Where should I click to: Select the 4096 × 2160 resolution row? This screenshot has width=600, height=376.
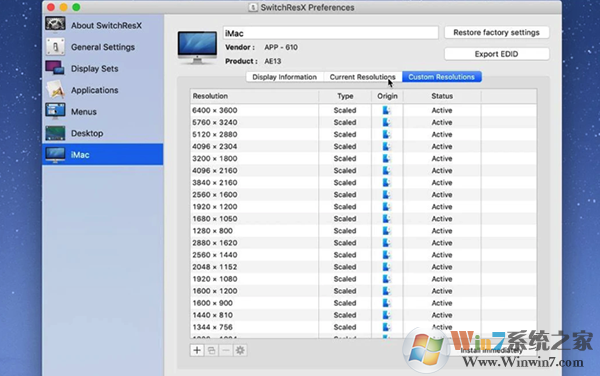coord(364,171)
